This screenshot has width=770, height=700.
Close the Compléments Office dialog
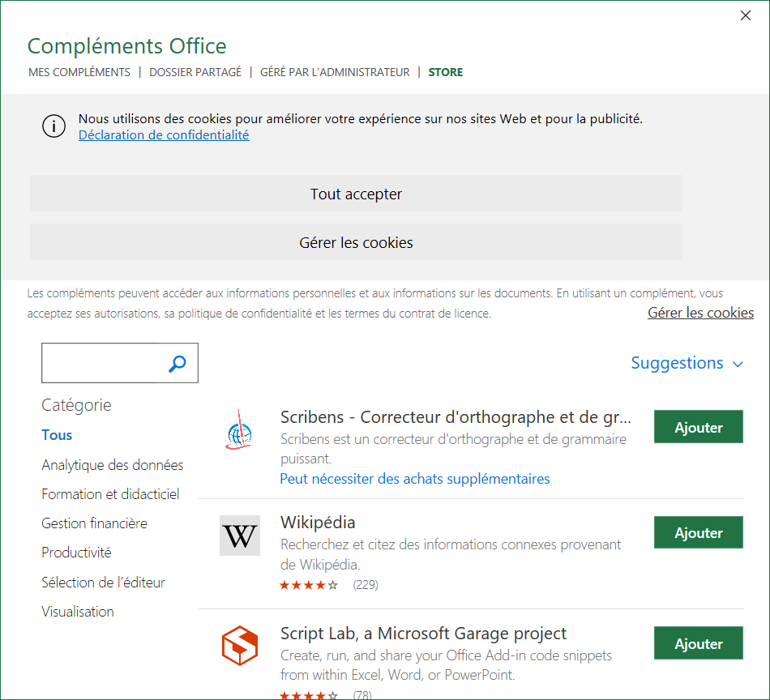click(746, 16)
